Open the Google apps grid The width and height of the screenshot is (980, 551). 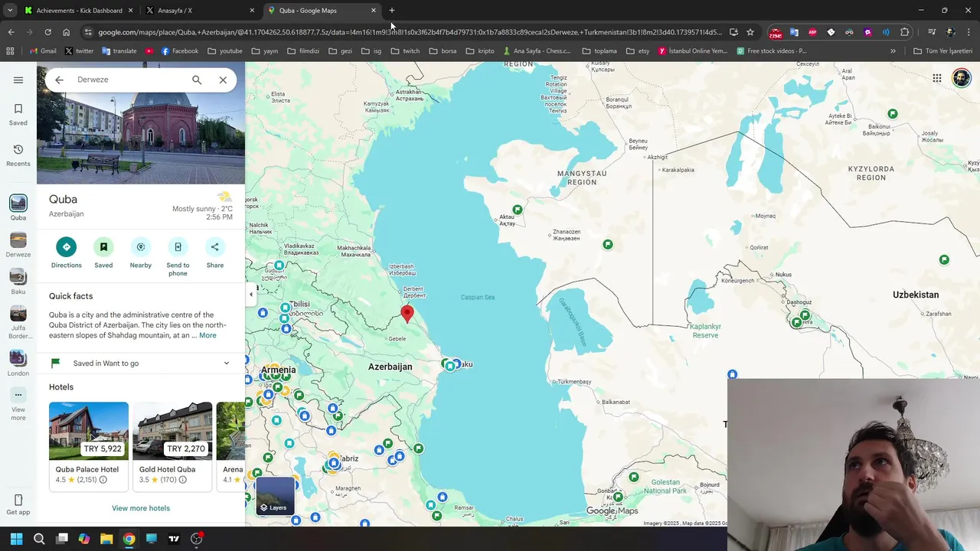[x=936, y=78]
